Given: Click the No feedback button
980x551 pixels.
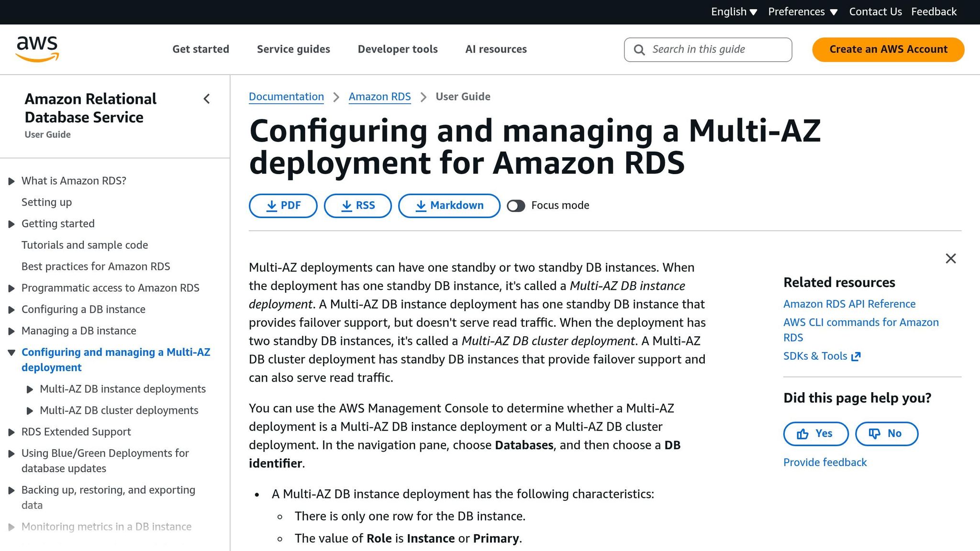Looking at the screenshot, I should [x=886, y=434].
